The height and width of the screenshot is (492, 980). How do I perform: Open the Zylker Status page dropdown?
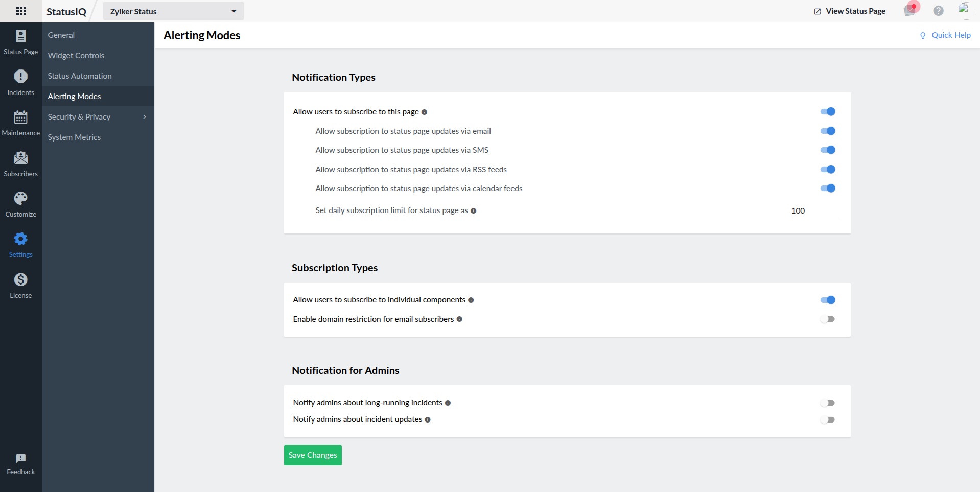click(173, 11)
